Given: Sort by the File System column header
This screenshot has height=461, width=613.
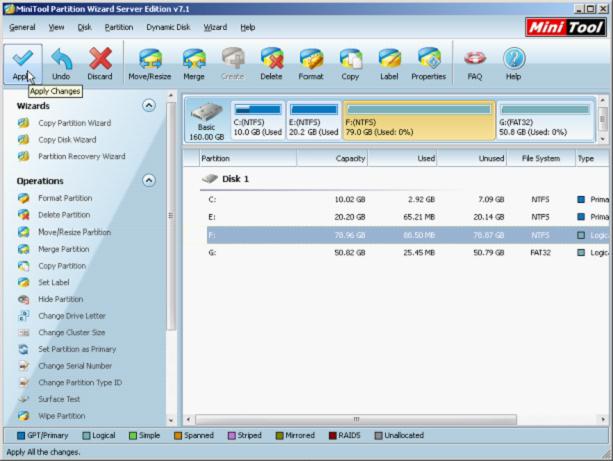Looking at the screenshot, I should (x=541, y=158).
